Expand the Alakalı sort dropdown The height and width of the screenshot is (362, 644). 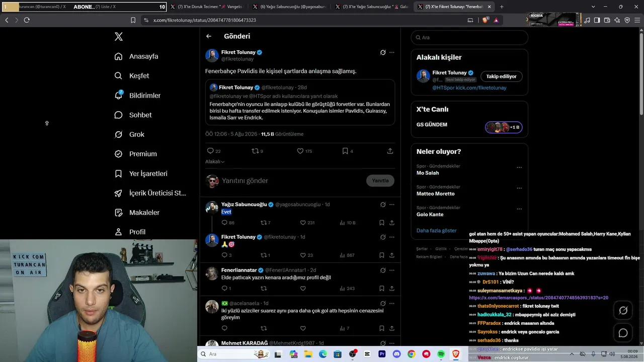click(215, 161)
